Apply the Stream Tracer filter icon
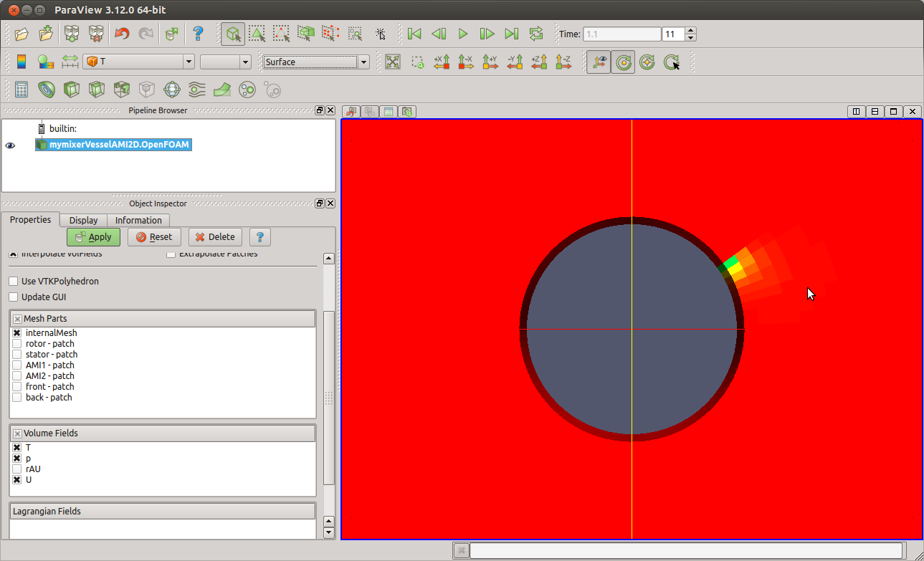 (x=196, y=90)
